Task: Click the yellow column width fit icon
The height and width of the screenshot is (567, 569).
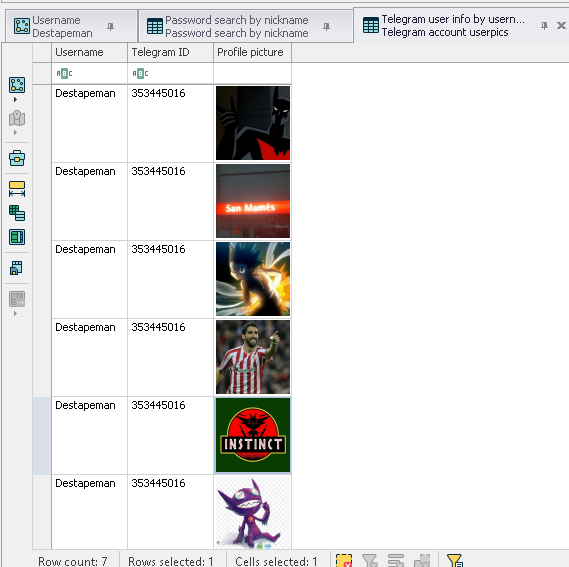Action: (17, 189)
